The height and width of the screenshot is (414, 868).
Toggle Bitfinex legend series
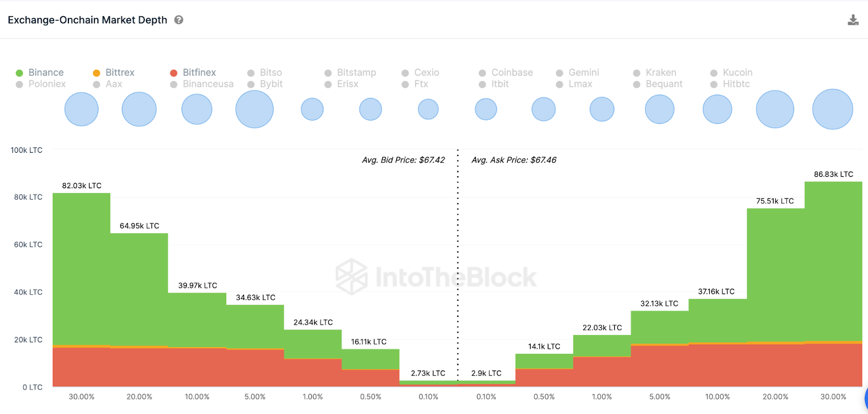point(193,73)
